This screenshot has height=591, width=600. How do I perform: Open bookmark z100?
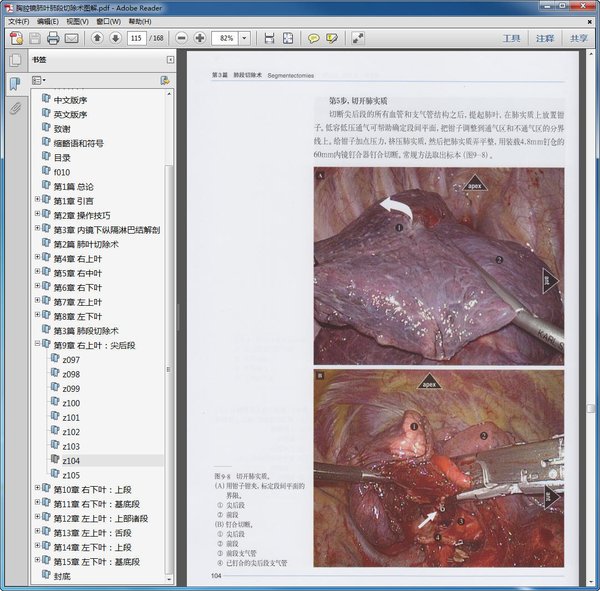pyautogui.click(x=71, y=403)
